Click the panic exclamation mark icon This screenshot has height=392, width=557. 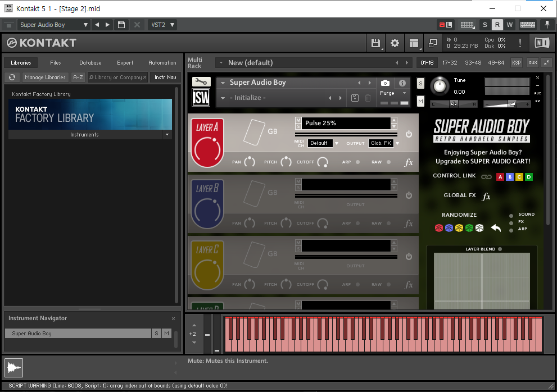pyautogui.click(x=520, y=43)
